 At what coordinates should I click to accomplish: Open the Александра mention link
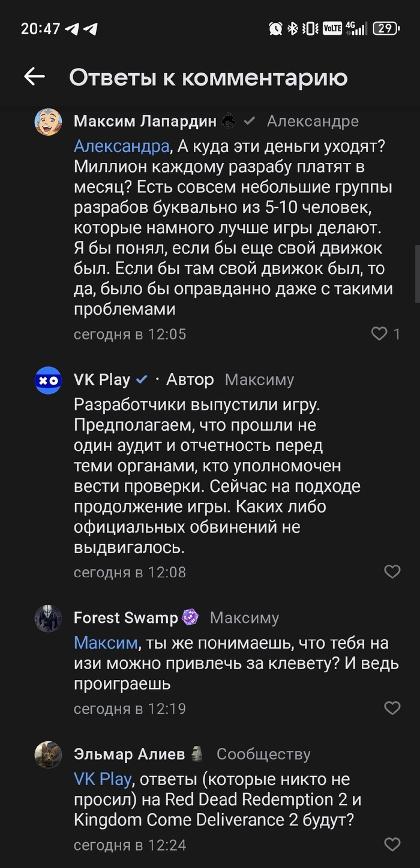pyautogui.click(x=121, y=147)
